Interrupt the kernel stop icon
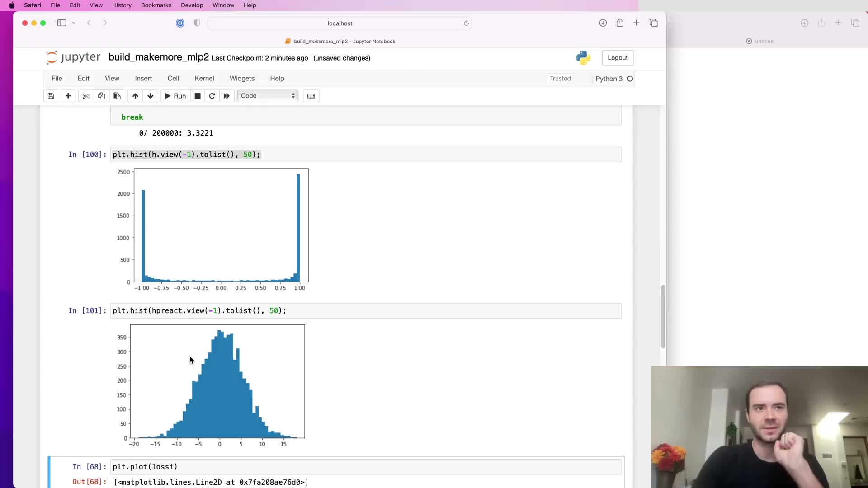The height and width of the screenshot is (488, 868). (x=198, y=96)
